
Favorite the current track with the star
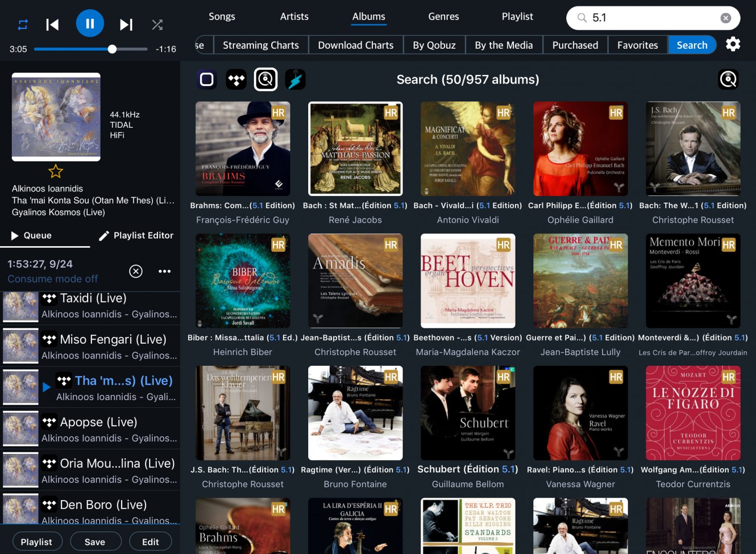click(x=55, y=171)
